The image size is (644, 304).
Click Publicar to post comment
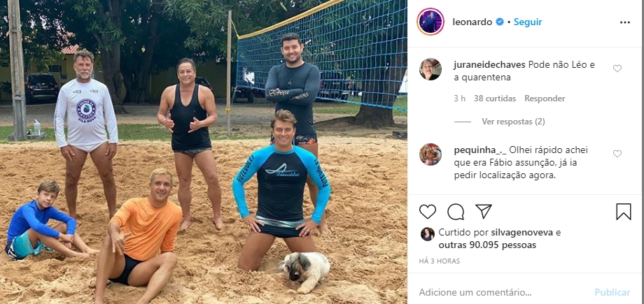(612, 293)
